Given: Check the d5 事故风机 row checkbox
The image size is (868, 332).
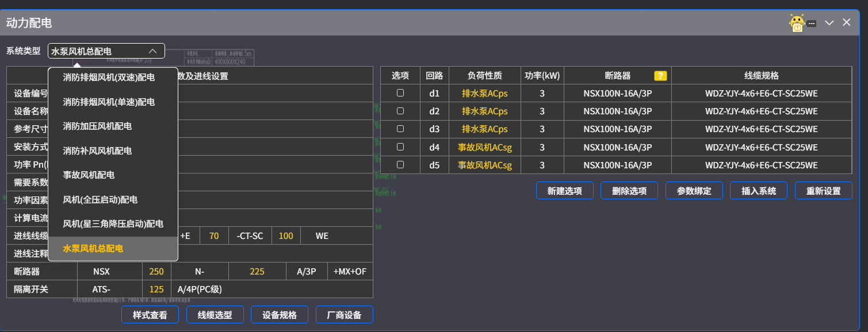Looking at the screenshot, I should pyautogui.click(x=400, y=165).
